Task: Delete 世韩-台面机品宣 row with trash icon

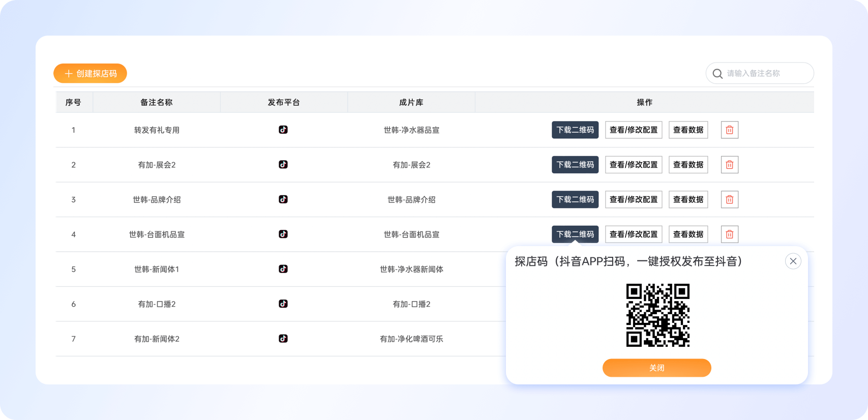Action: click(x=730, y=234)
